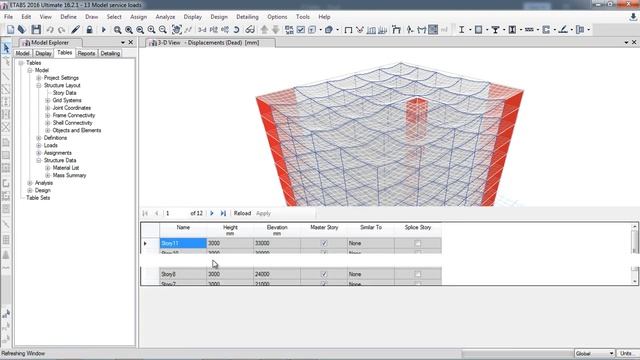
Task: Switch to the Reports tab
Action: (87, 53)
